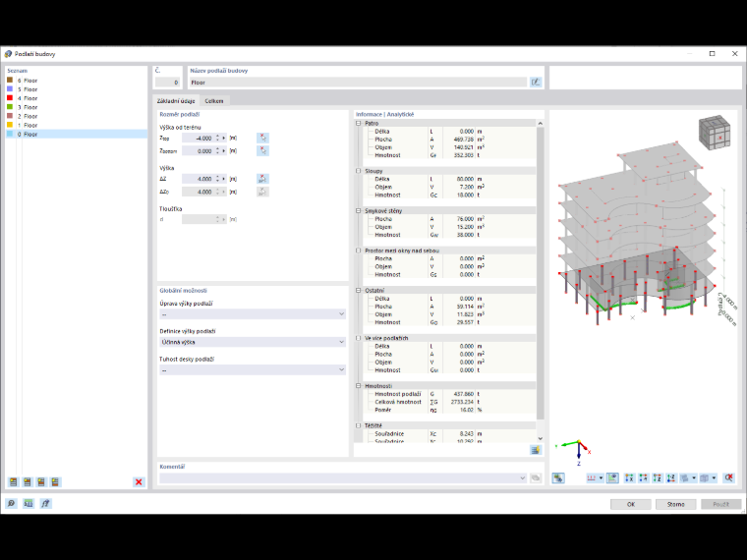Viewport: 747px width, 560px height.
Task: Open the units and decimal places icon
Action: pos(29,503)
